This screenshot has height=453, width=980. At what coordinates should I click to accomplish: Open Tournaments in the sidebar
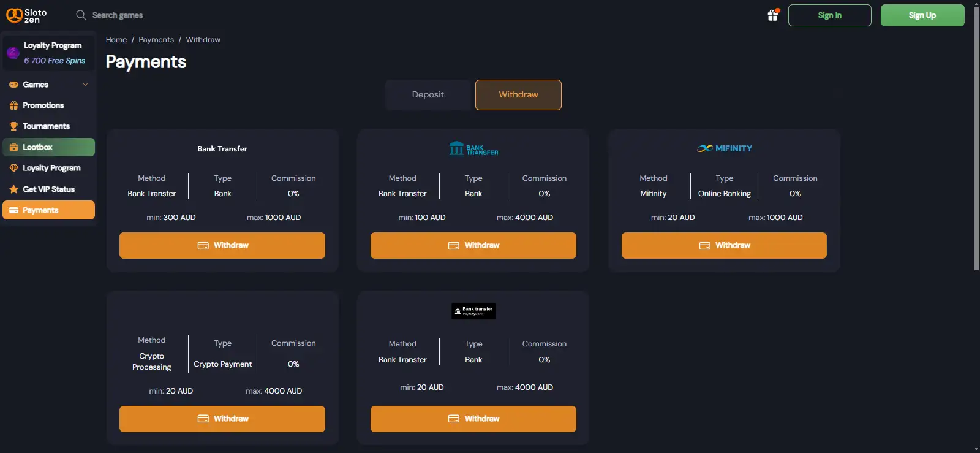click(48, 126)
